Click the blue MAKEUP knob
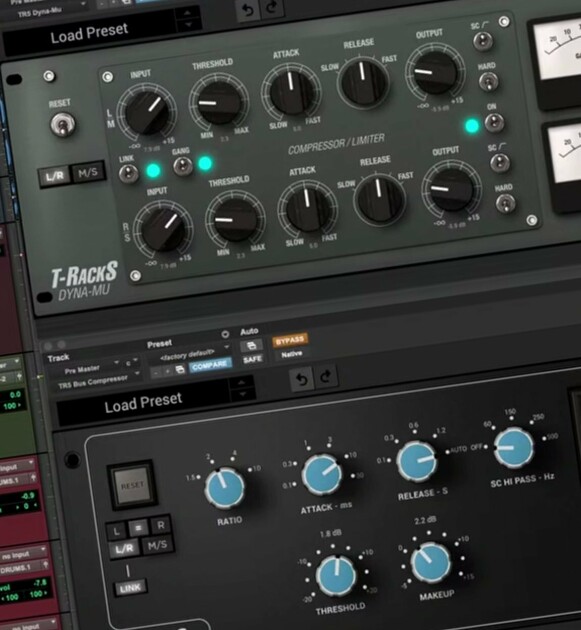 coord(431,561)
